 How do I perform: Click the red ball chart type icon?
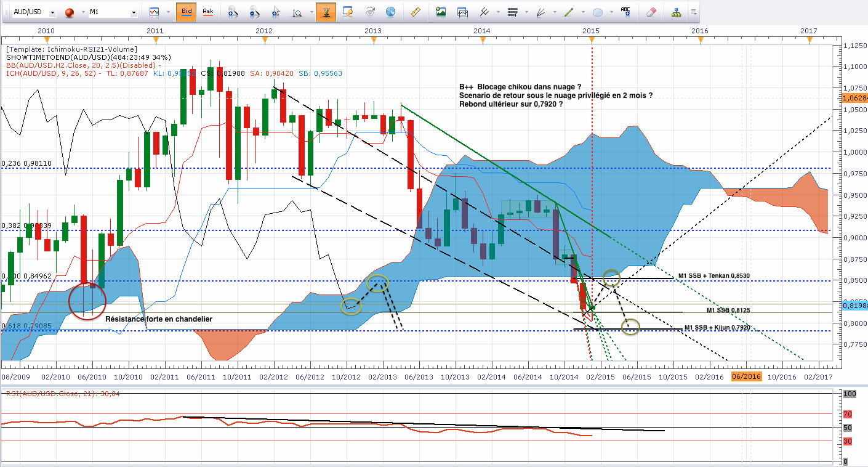[x=69, y=12]
